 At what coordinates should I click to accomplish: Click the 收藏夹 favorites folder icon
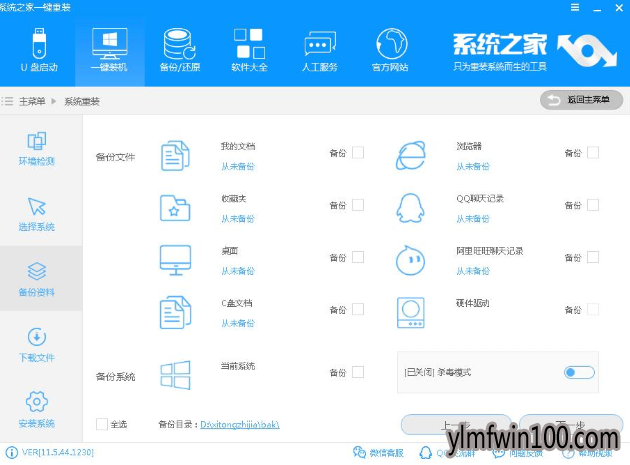[x=175, y=208]
